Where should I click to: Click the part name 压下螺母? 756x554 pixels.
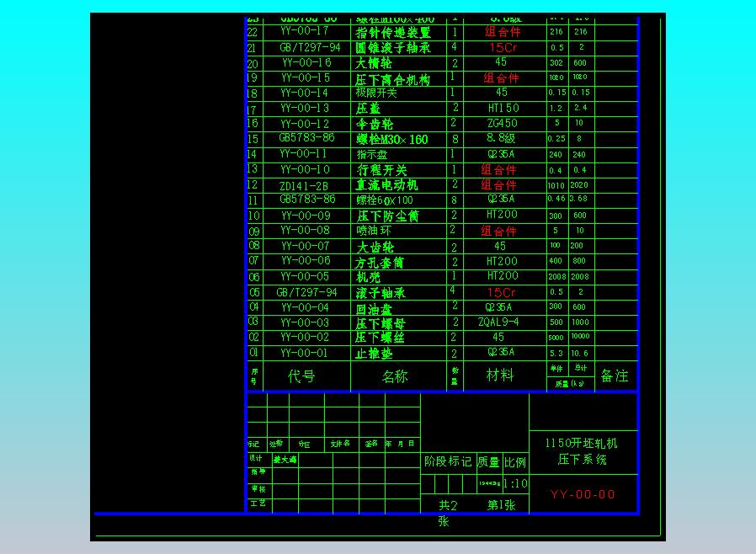(x=381, y=323)
